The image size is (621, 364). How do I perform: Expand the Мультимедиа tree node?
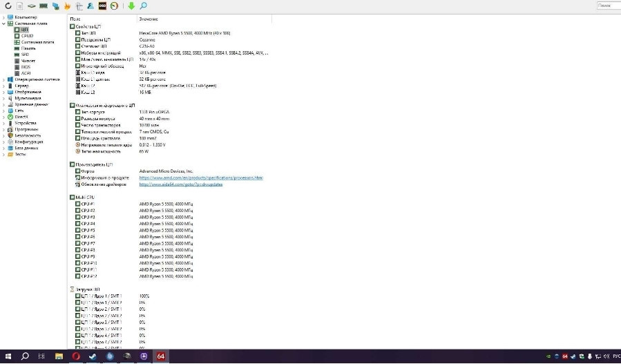[3, 98]
